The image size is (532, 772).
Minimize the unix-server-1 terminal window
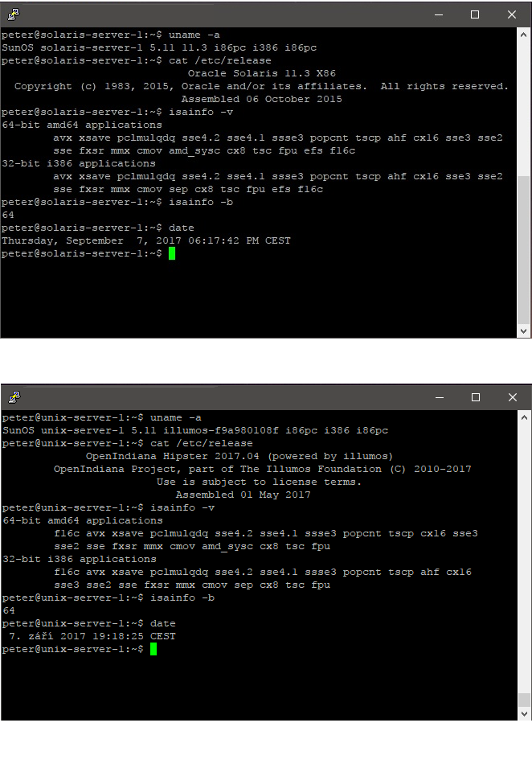pyautogui.click(x=440, y=397)
